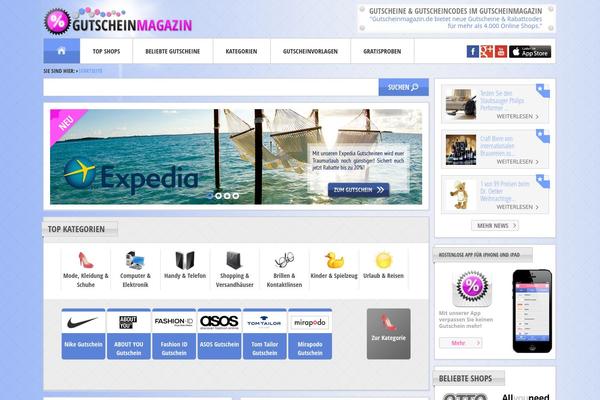Click the mirapodo logo
600x400 pixels.
pyautogui.click(x=310, y=322)
